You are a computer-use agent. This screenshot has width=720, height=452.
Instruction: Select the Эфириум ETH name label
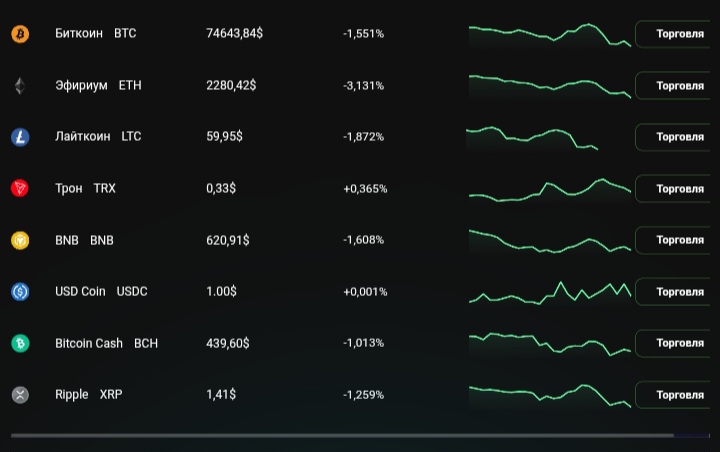click(x=98, y=86)
